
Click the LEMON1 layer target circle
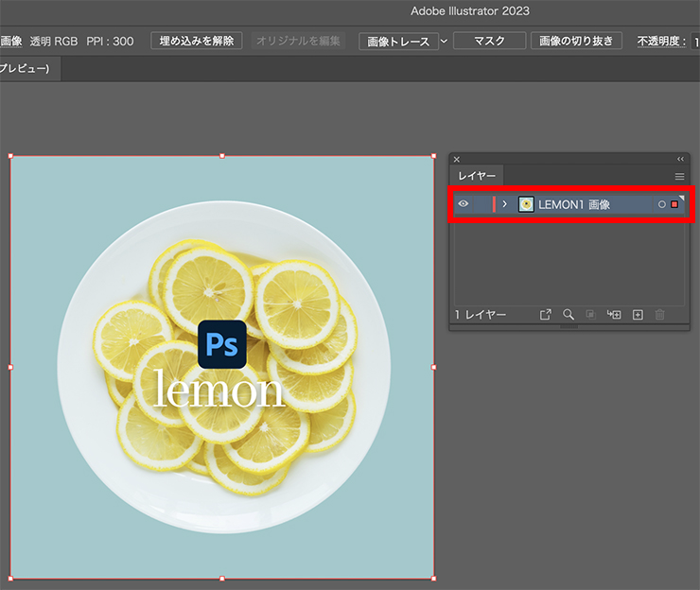pos(661,204)
